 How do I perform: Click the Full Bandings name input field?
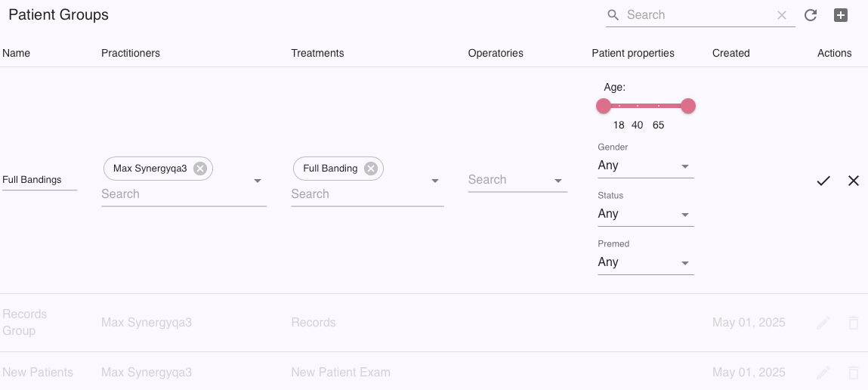click(x=39, y=180)
